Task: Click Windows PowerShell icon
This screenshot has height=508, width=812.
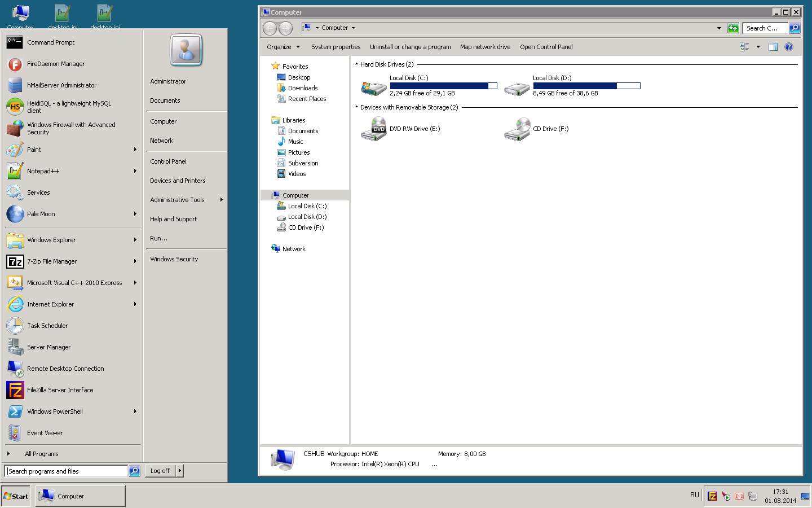Action: point(15,411)
